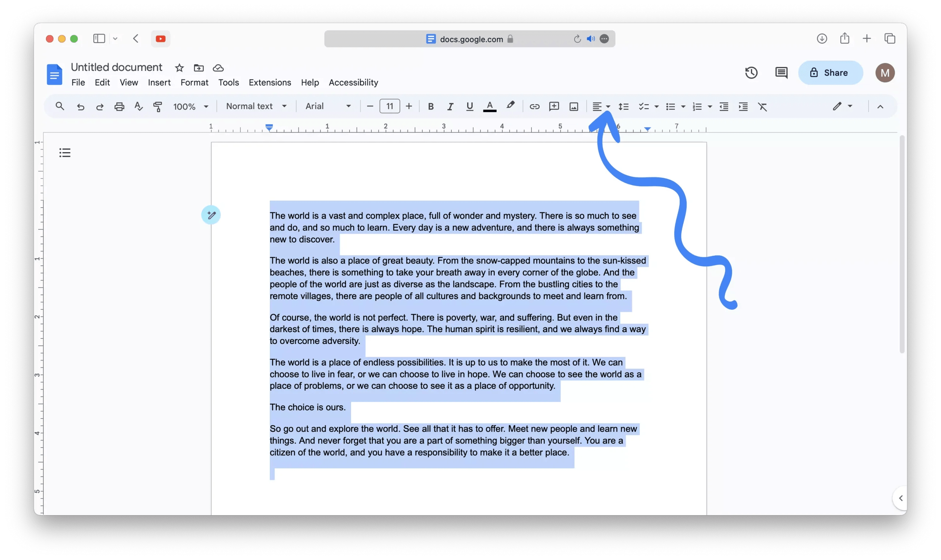Click the insert link icon

pyautogui.click(x=534, y=107)
